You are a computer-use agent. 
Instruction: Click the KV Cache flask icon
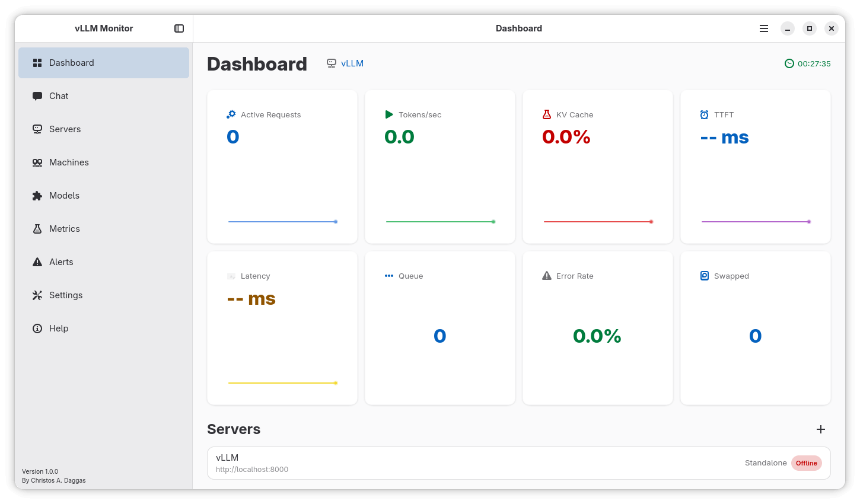(547, 114)
